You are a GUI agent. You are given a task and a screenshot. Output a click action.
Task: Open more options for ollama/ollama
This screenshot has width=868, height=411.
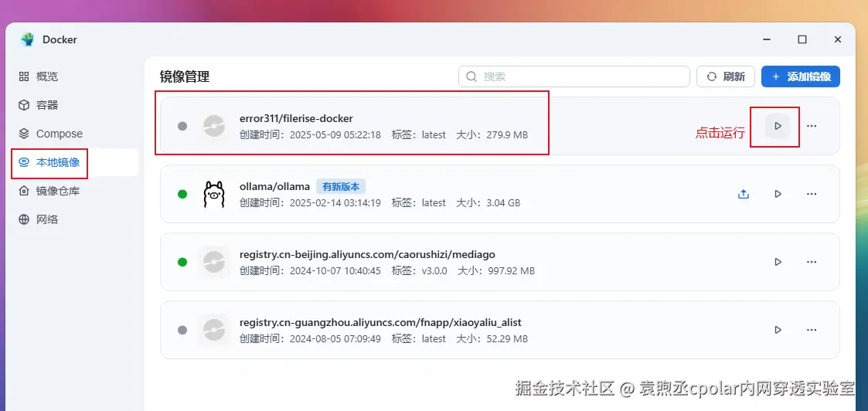tap(812, 194)
